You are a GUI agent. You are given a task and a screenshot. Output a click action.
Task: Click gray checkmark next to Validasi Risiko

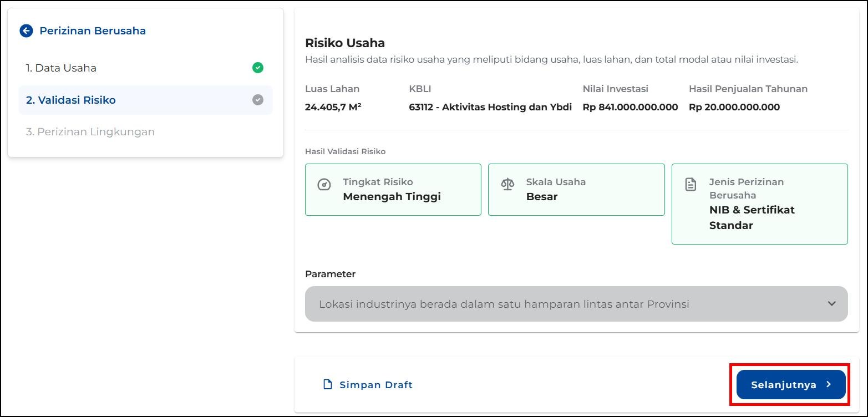pos(258,100)
